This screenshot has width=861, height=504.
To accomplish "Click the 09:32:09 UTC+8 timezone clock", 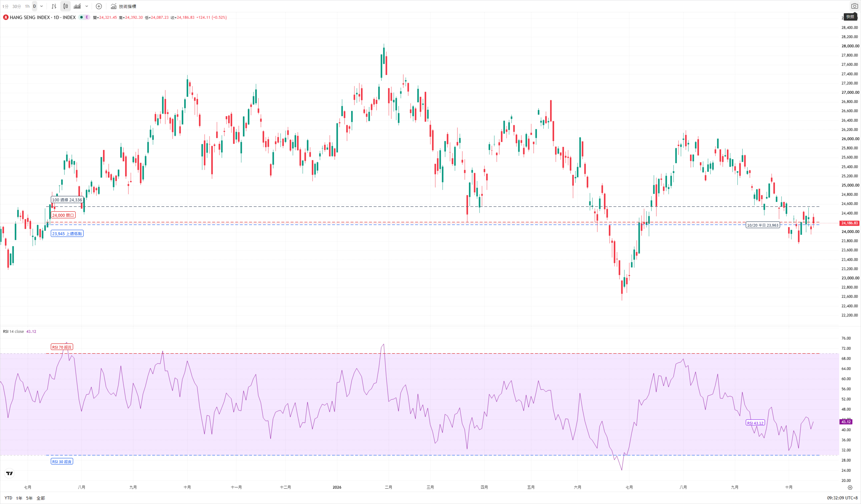I will [842, 498].
